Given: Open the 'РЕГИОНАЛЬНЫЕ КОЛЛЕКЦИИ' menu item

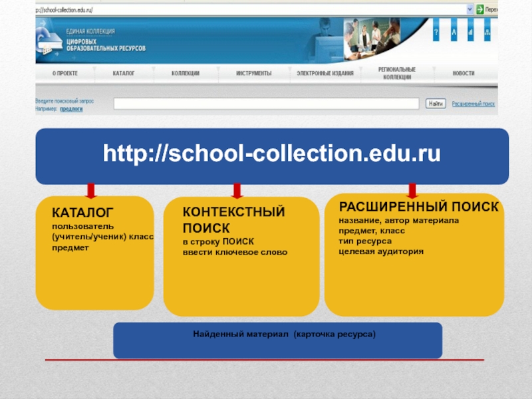Looking at the screenshot, I should [397, 73].
